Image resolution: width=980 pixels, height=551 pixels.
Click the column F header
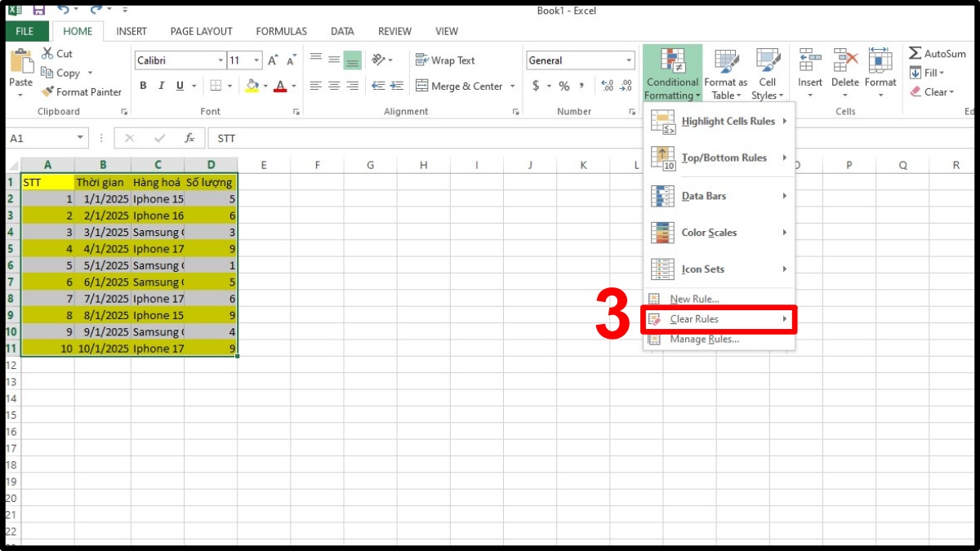(x=317, y=165)
